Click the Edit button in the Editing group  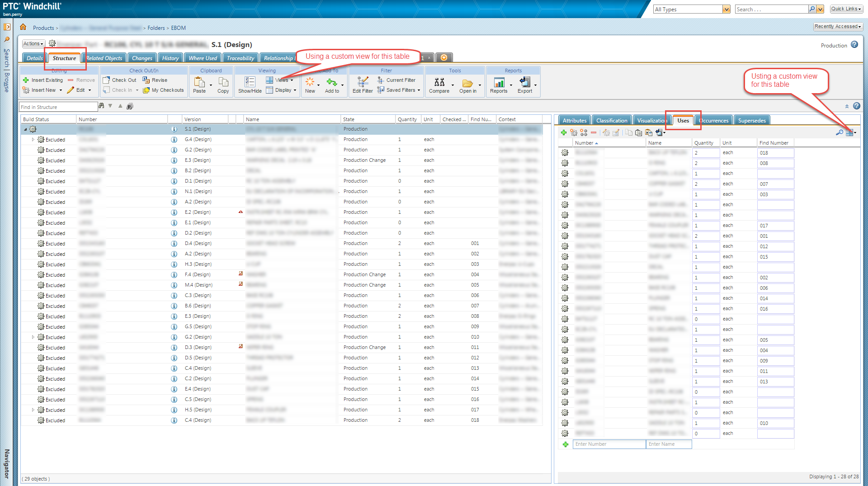pos(79,90)
